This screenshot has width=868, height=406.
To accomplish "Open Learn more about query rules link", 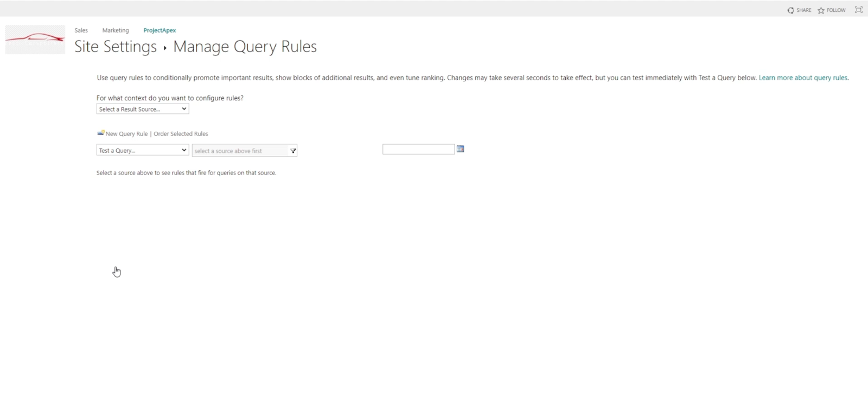I will coord(803,78).
